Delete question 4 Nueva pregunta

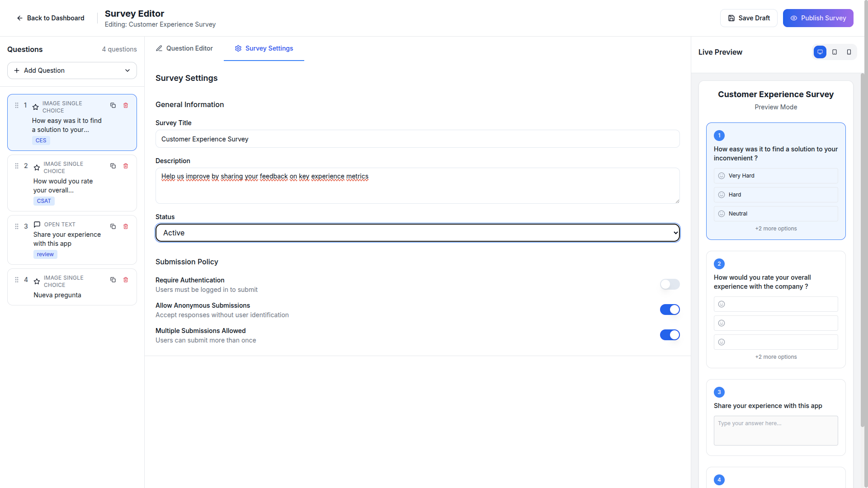coord(126,280)
